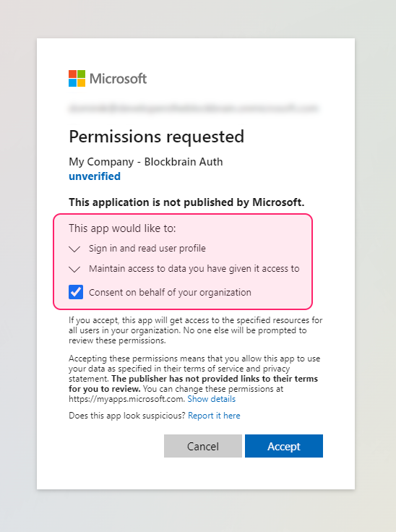Open the Show details link
Screen dimensions: 396x532
point(212,399)
